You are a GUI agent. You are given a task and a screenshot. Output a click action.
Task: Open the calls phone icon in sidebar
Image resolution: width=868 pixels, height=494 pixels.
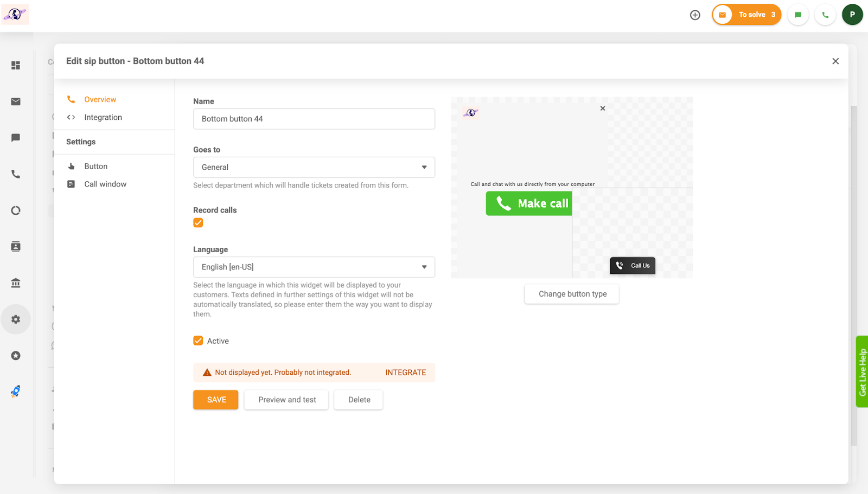[x=16, y=174]
